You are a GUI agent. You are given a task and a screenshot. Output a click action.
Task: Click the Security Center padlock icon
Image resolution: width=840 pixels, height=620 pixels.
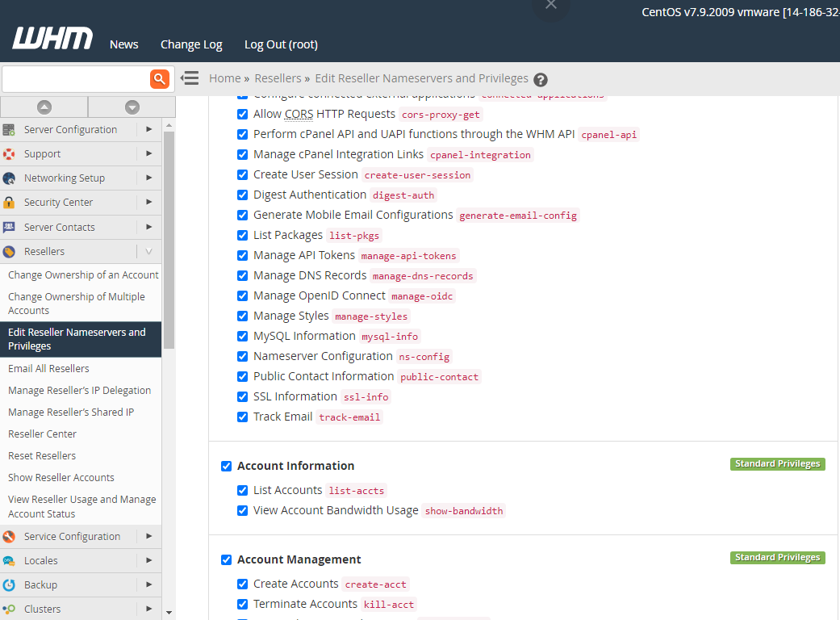pos(9,203)
